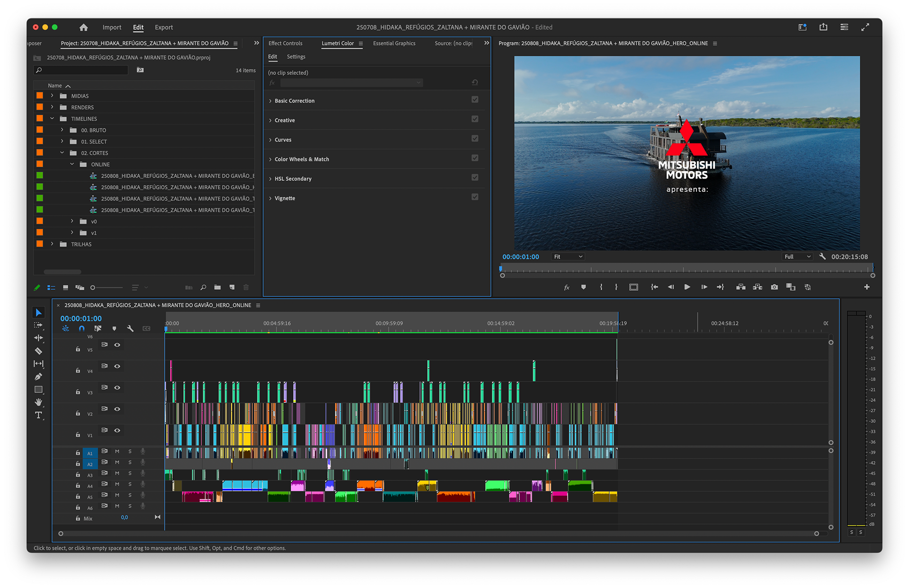Screen dimensions: 909x588
Task: Select the Hand tool
Action: [38, 402]
